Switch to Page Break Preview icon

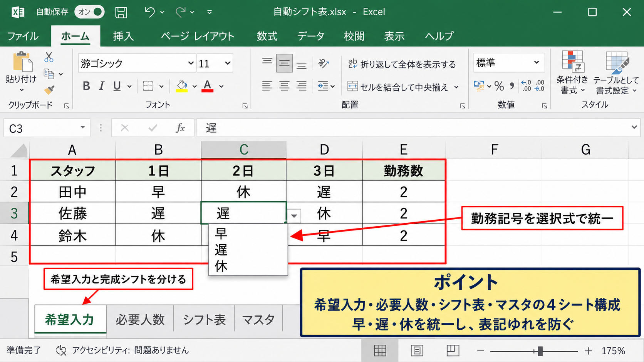click(453, 350)
